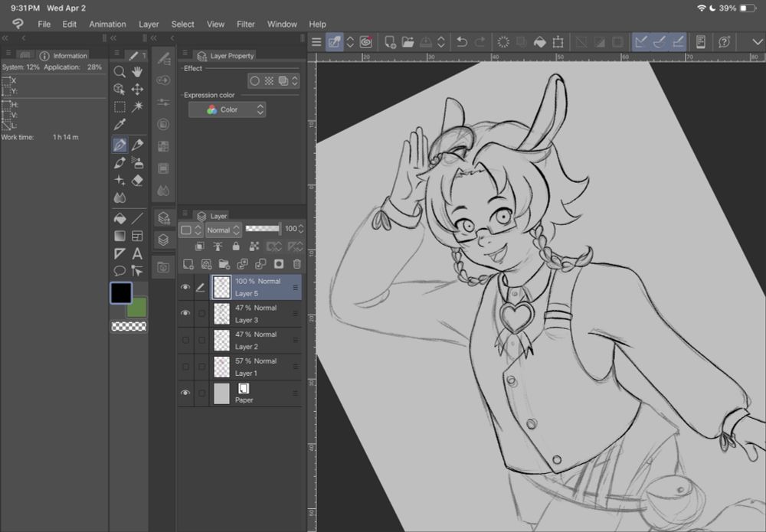Toggle Set as Reference Layer lighthouse icon
Screen dimensions: 766x532
click(x=218, y=246)
